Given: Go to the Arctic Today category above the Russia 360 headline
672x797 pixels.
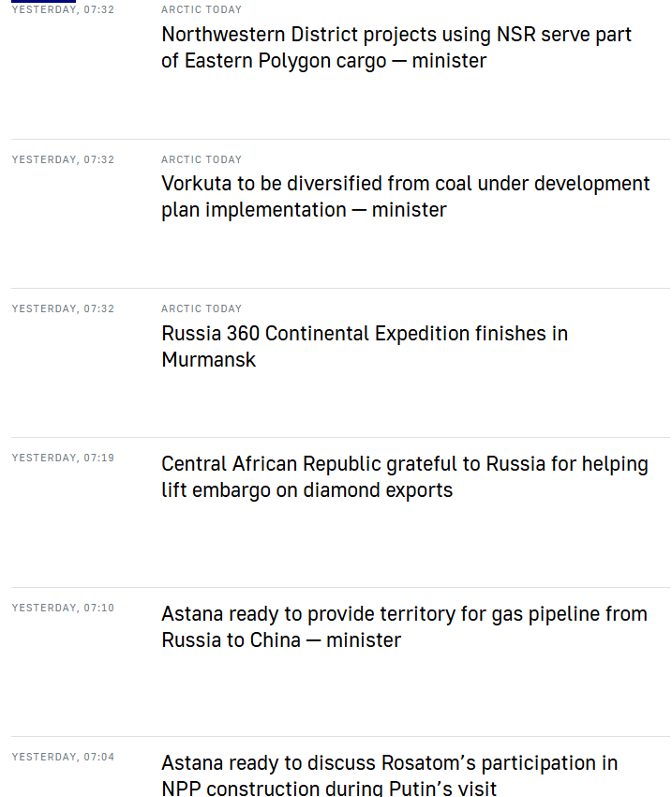Looking at the screenshot, I should click(x=202, y=308).
